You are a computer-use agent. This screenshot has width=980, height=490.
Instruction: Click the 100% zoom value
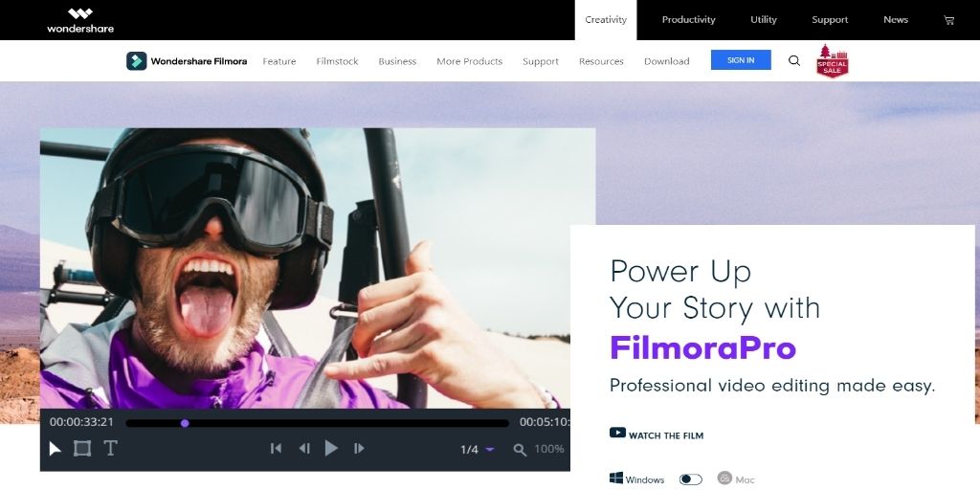pyautogui.click(x=548, y=449)
